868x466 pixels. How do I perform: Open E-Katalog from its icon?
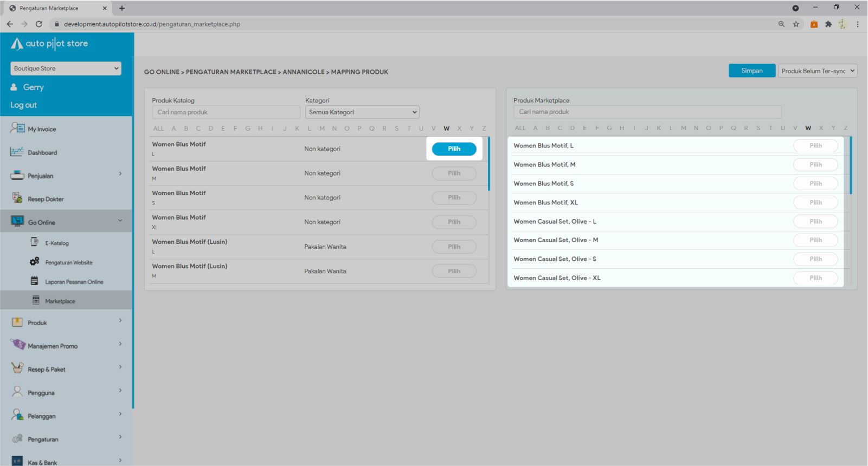click(x=35, y=242)
